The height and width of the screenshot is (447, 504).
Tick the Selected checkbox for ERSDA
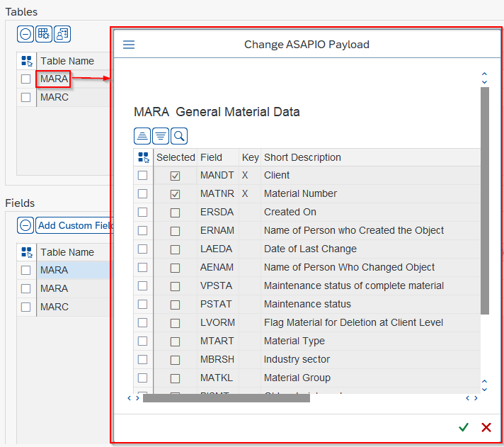pyautogui.click(x=175, y=213)
